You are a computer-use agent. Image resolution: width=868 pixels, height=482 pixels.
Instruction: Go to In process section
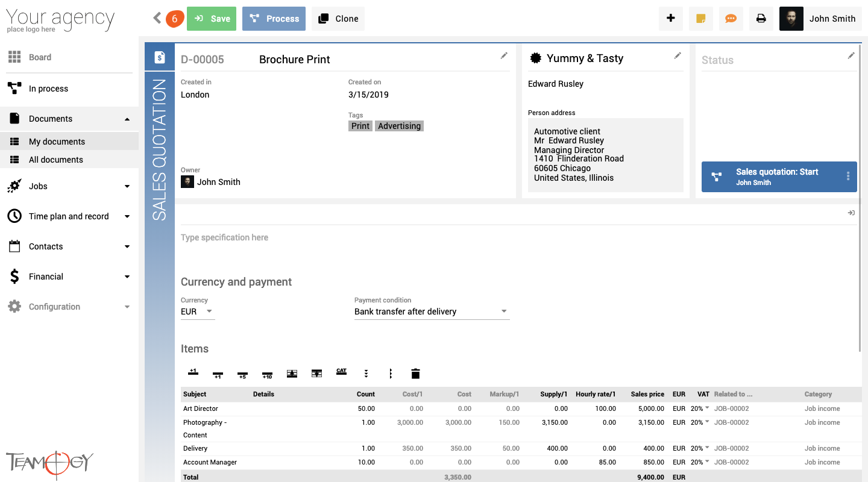69,89
